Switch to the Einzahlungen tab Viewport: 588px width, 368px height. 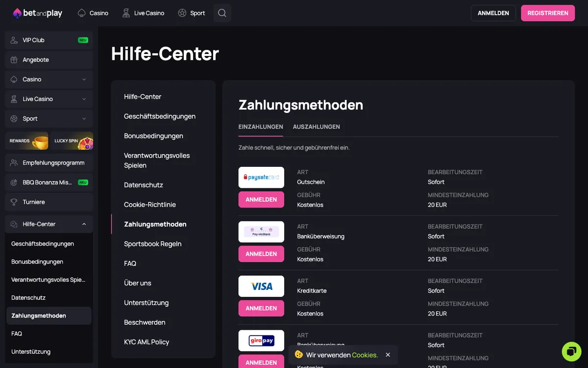click(261, 127)
